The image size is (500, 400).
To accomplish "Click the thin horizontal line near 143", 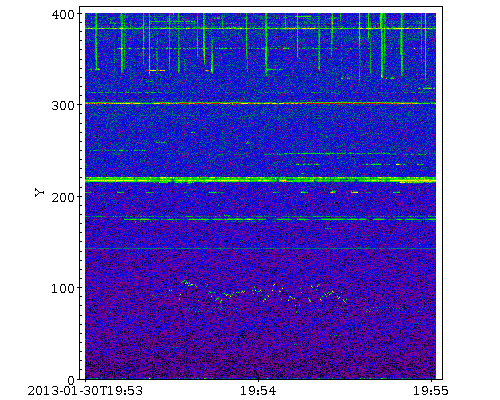I will click(x=260, y=249).
